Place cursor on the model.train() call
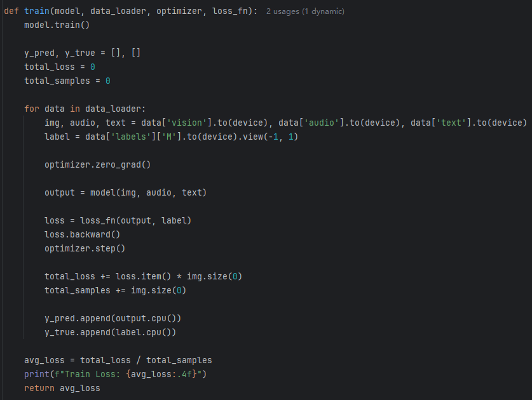This screenshot has width=532, height=400. tap(57, 25)
